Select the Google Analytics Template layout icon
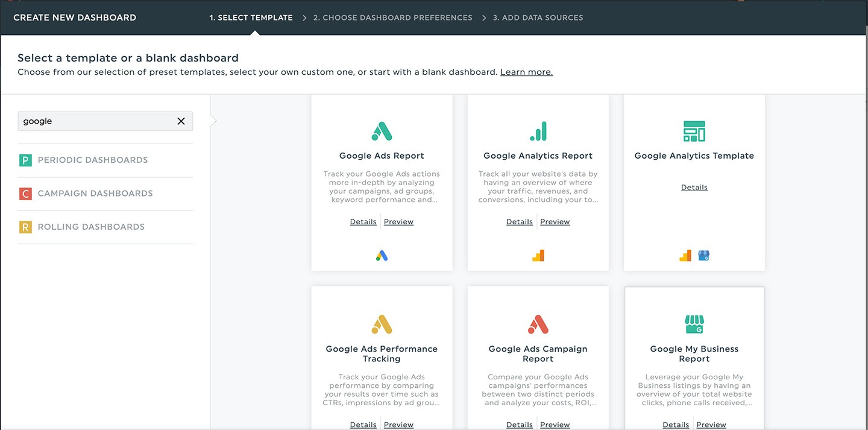This screenshot has width=868, height=430. tap(694, 131)
